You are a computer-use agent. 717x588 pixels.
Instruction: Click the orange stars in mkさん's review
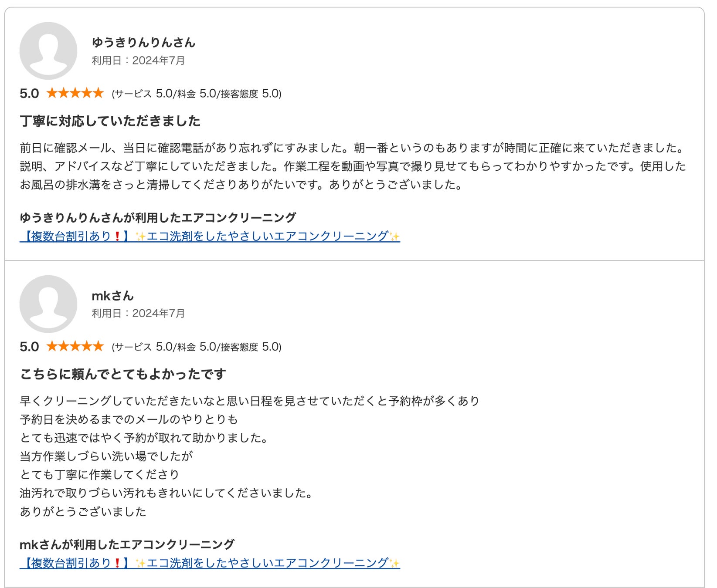[75, 346]
